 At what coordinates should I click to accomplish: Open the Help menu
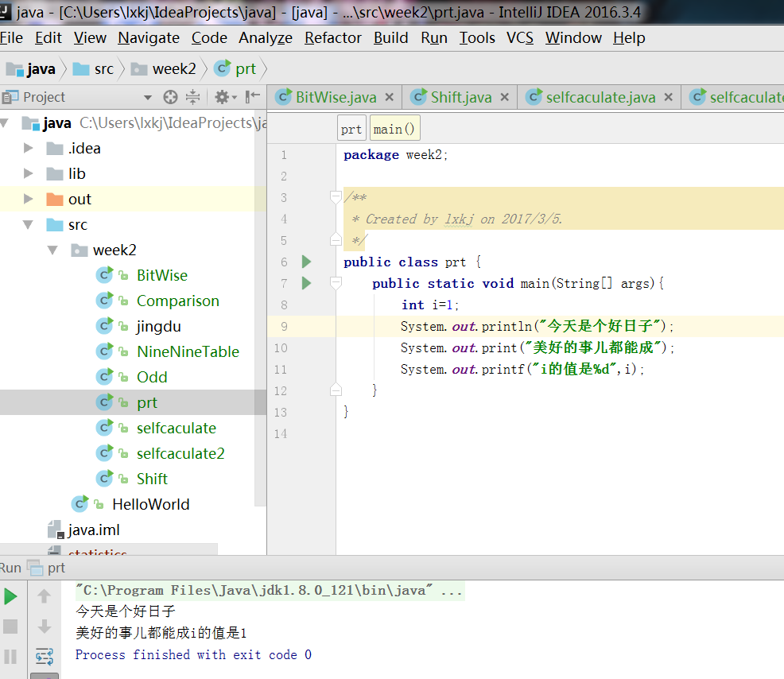pyautogui.click(x=629, y=38)
